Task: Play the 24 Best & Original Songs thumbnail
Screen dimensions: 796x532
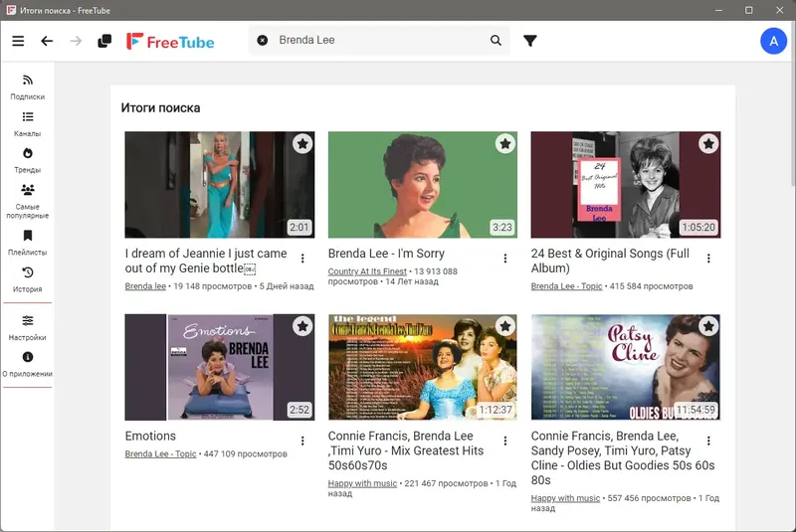Action: [x=626, y=185]
